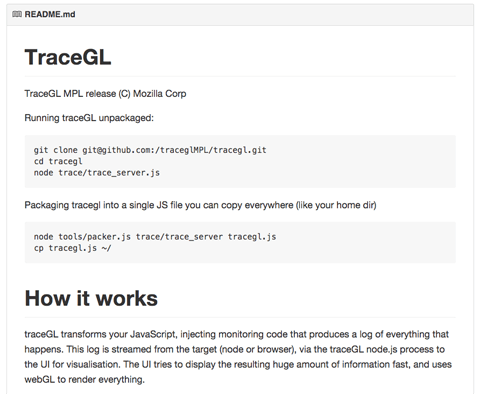Click the README header bar empty area
The height and width of the screenshot is (394, 480).
pos(273,14)
